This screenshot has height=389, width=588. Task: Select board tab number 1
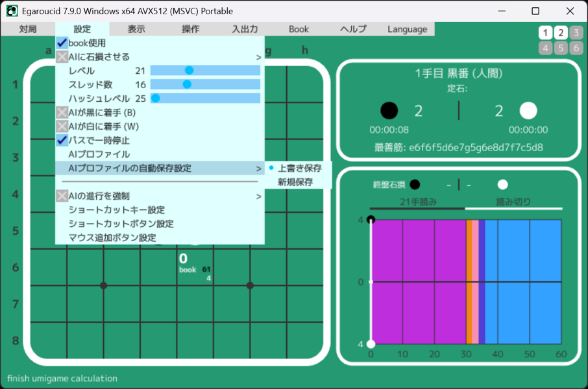coord(546,33)
